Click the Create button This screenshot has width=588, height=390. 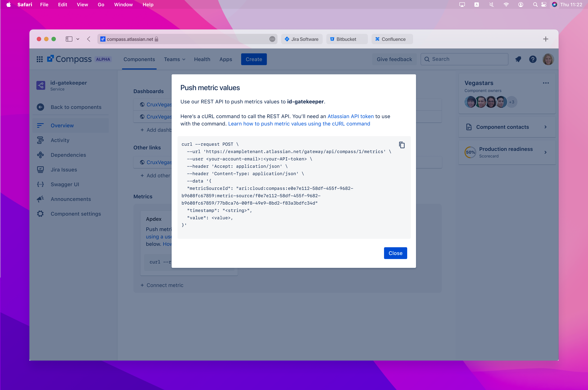(x=254, y=59)
